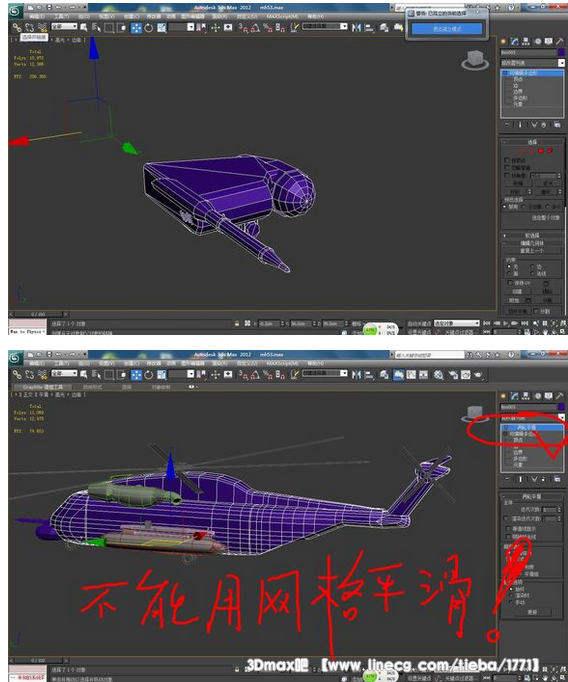Open Hierarchy command panel tab, upper screenshot
Viewport: 568px width, 682px height.
tap(526, 41)
